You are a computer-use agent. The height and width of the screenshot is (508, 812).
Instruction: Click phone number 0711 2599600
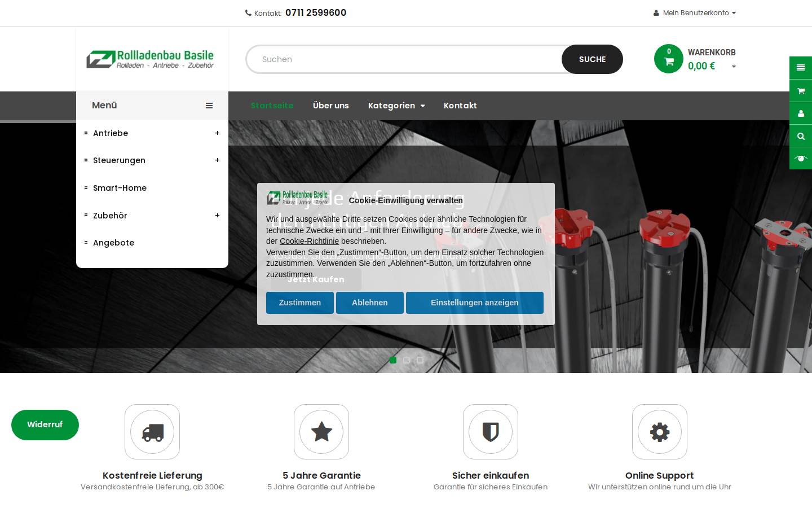pos(316,13)
